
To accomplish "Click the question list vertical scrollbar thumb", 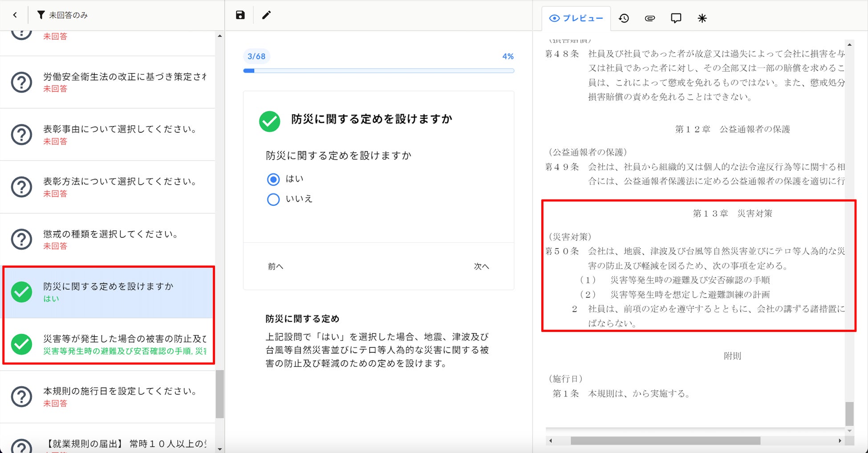I will (x=219, y=394).
